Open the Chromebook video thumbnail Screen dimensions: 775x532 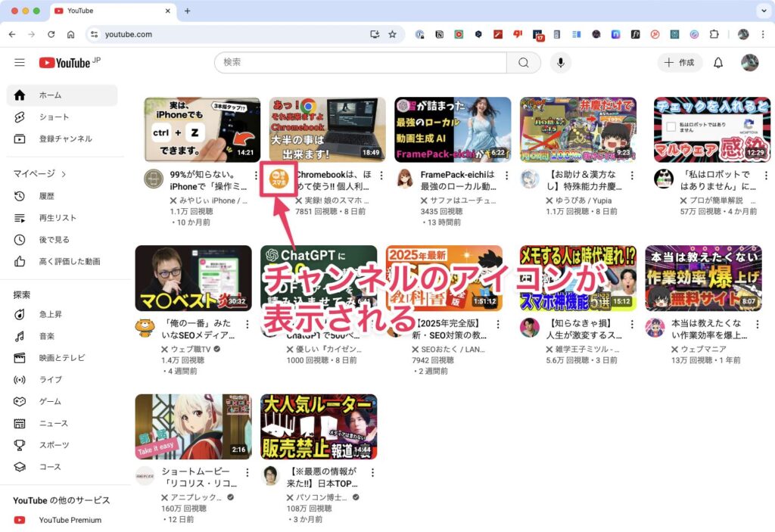coord(327,129)
